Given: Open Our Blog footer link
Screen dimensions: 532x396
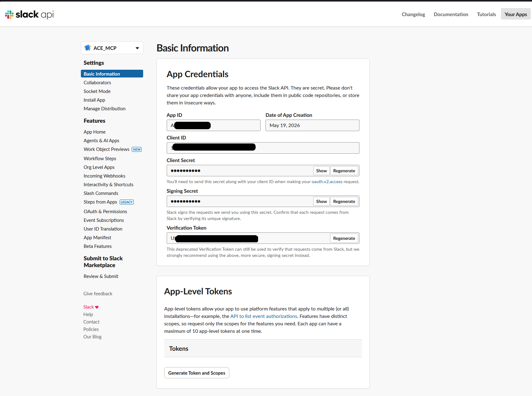Looking at the screenshot, I should pos(92,337).
